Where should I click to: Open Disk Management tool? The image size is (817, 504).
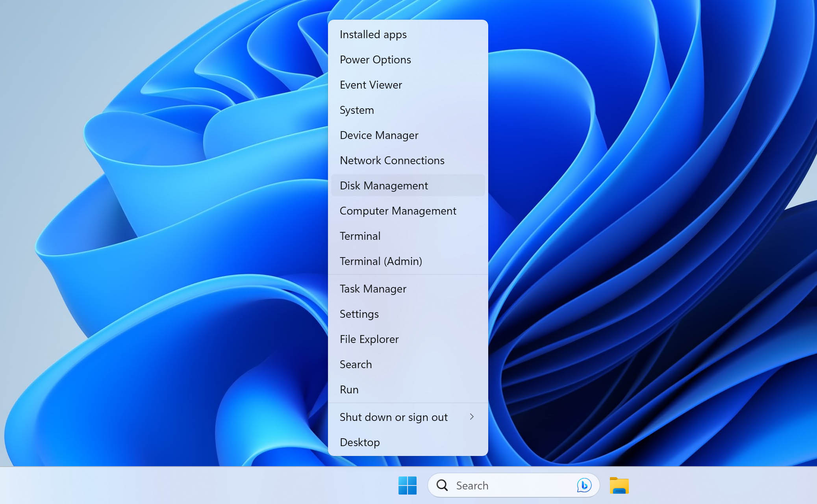(x=383, y=185)
